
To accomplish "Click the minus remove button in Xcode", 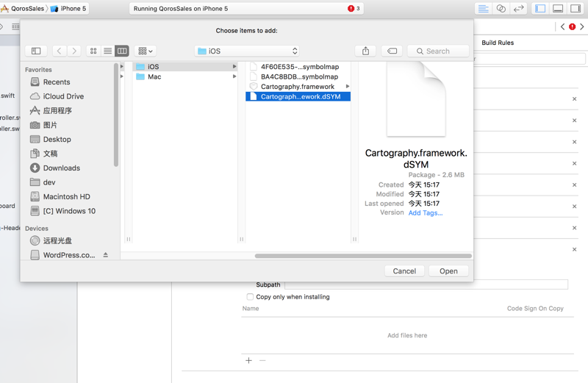I will pos(262,361).
